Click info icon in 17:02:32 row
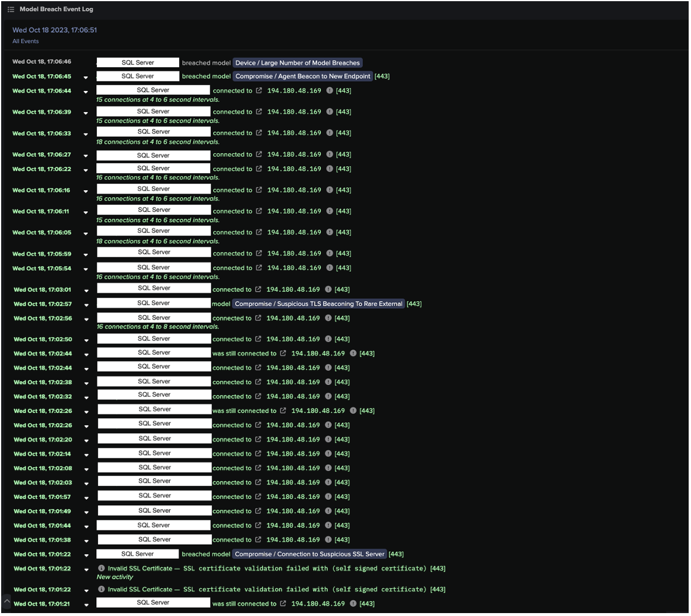 click(x=329, y=397)
